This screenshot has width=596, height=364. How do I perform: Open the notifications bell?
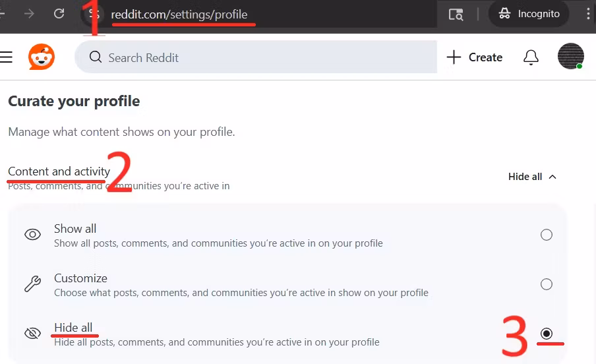[531, 57]
